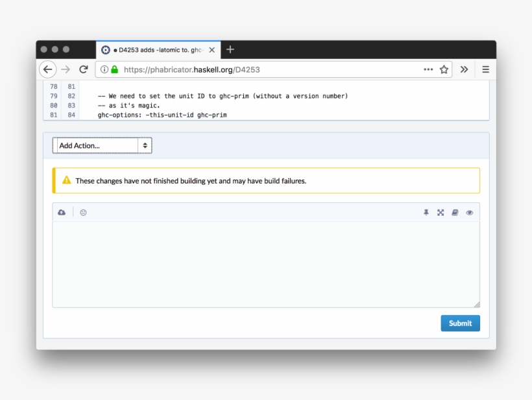Open a new tab with plus
532x400 pixels.
pos(230,50)
